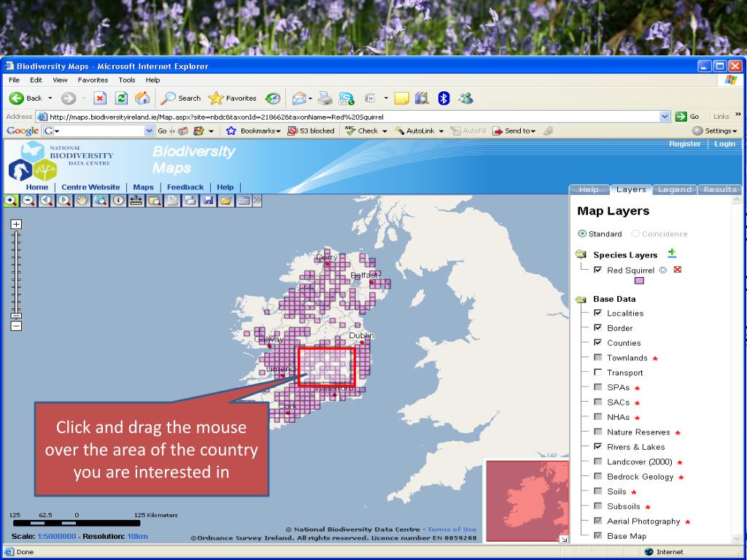Open the Tools menu

(x=127, y=80)
